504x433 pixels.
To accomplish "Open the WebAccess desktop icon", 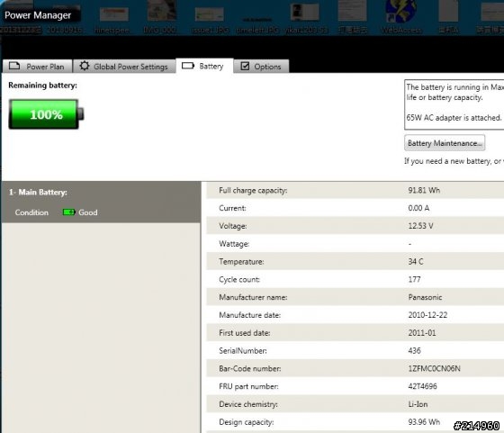I will [x=400, y=17].
